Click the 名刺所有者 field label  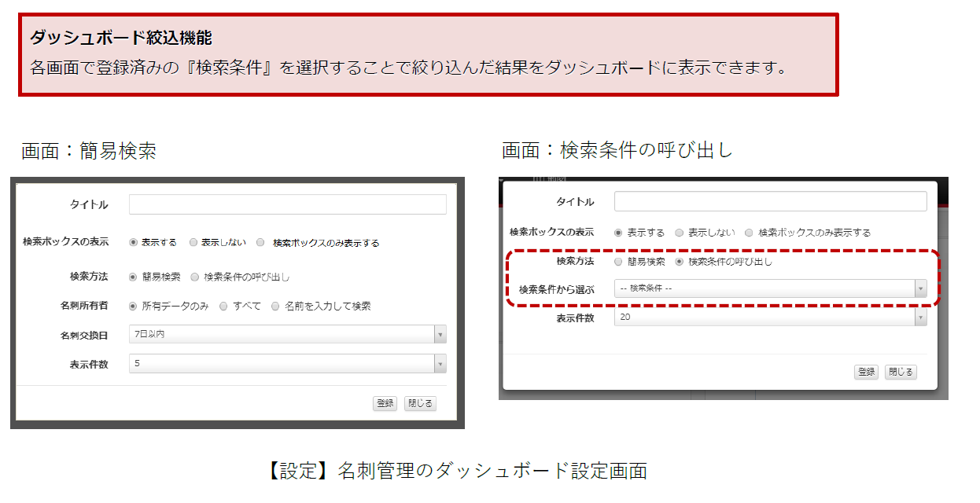tap(83, 306)
